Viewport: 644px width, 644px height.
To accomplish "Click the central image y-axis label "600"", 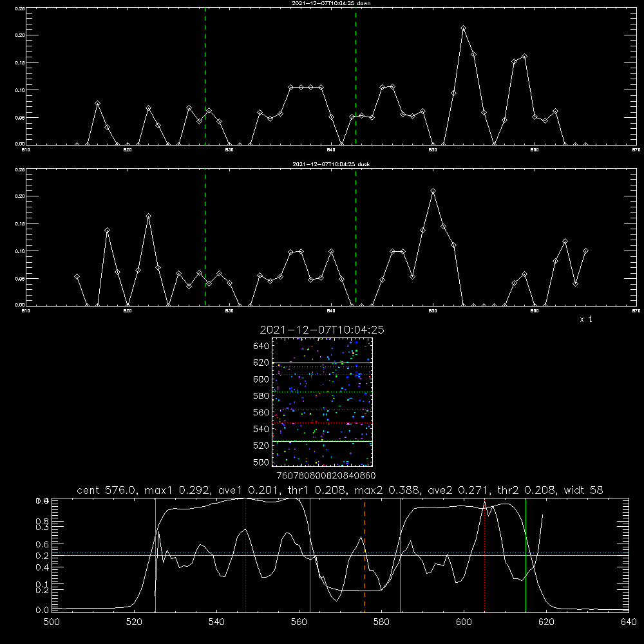I will [261, 379].
